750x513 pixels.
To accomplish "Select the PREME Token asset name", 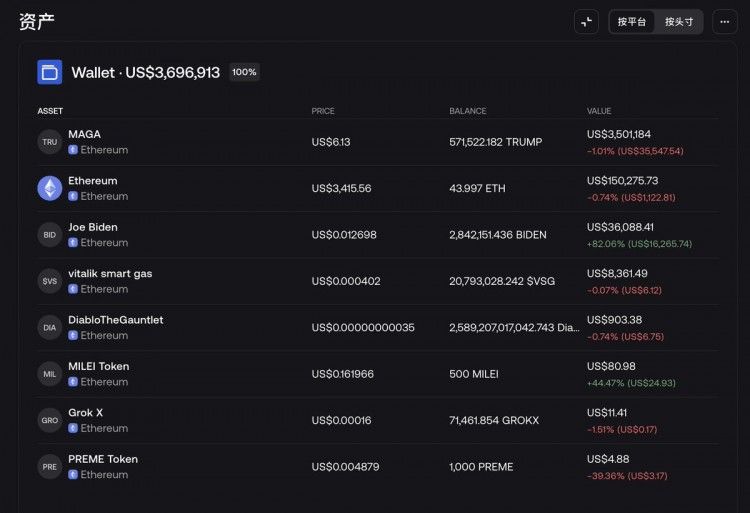I will pos(103,459).
